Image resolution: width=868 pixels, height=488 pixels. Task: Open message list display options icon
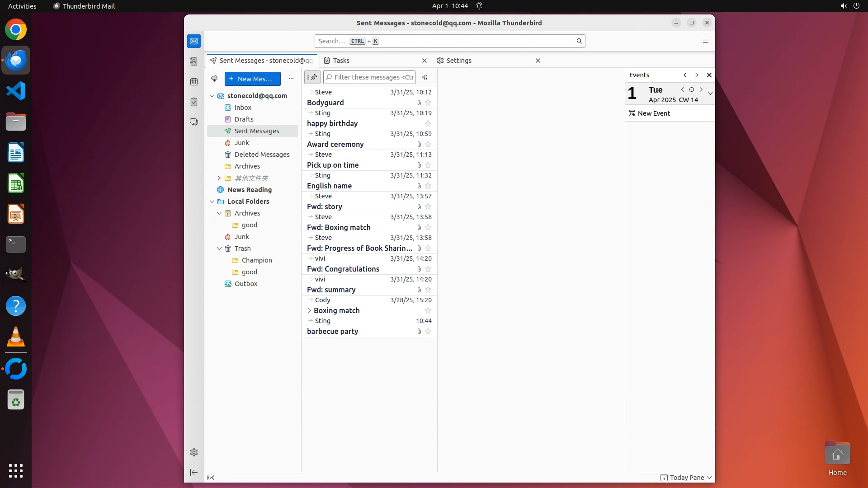coord(425,77)
